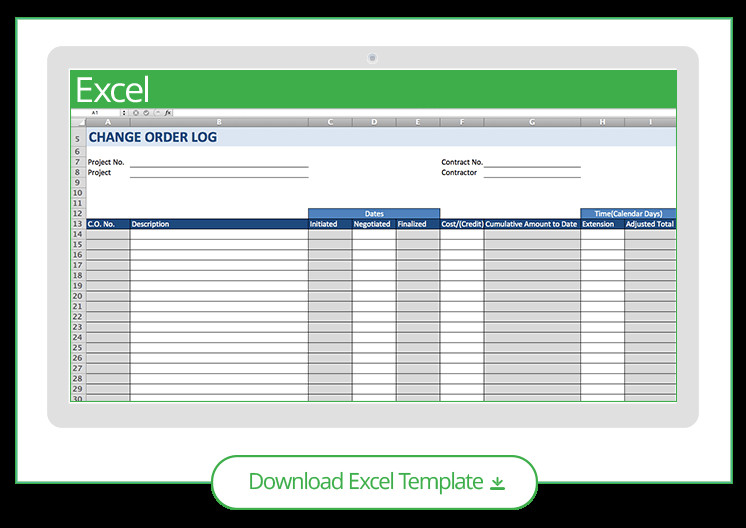
Task: Select column A header
Action: tap(108, 122)
